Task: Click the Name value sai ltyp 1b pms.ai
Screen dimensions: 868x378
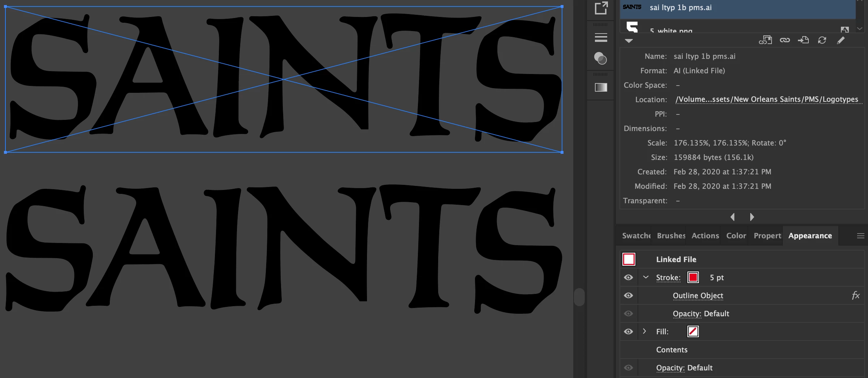Action: [x=704, y=56]
